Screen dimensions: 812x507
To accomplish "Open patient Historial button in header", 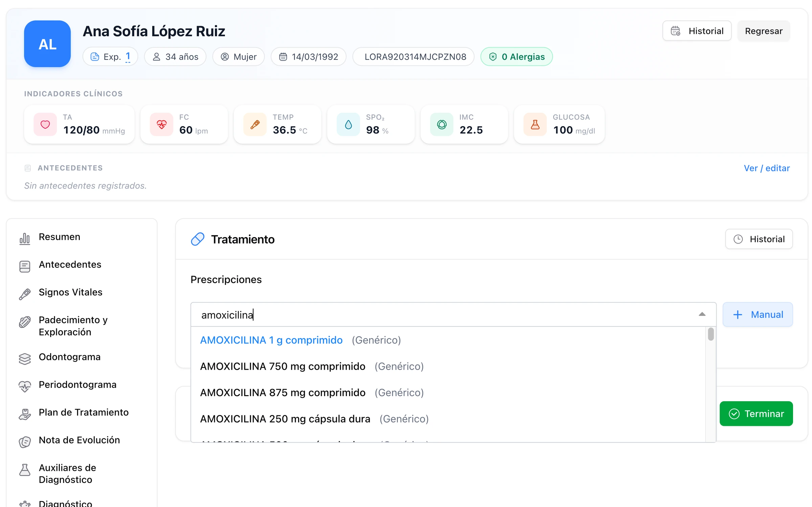I will [x=697, y=31].
